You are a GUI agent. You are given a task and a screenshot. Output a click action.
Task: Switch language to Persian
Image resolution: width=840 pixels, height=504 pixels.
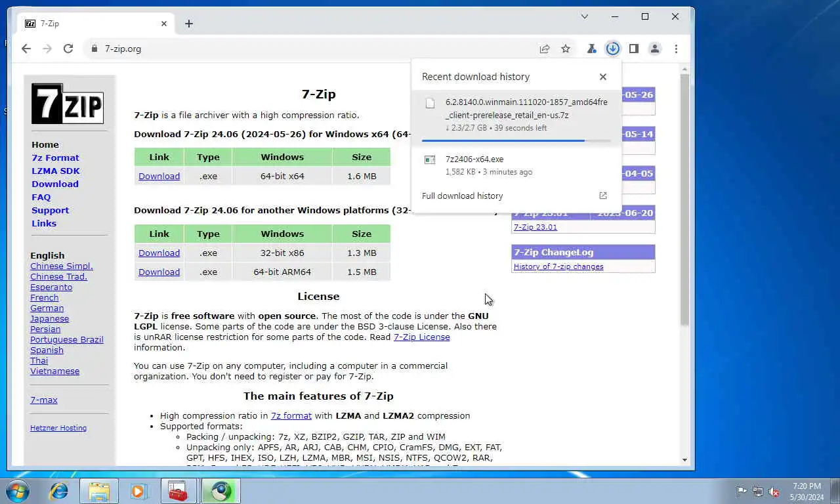click(x=45, y=329)
